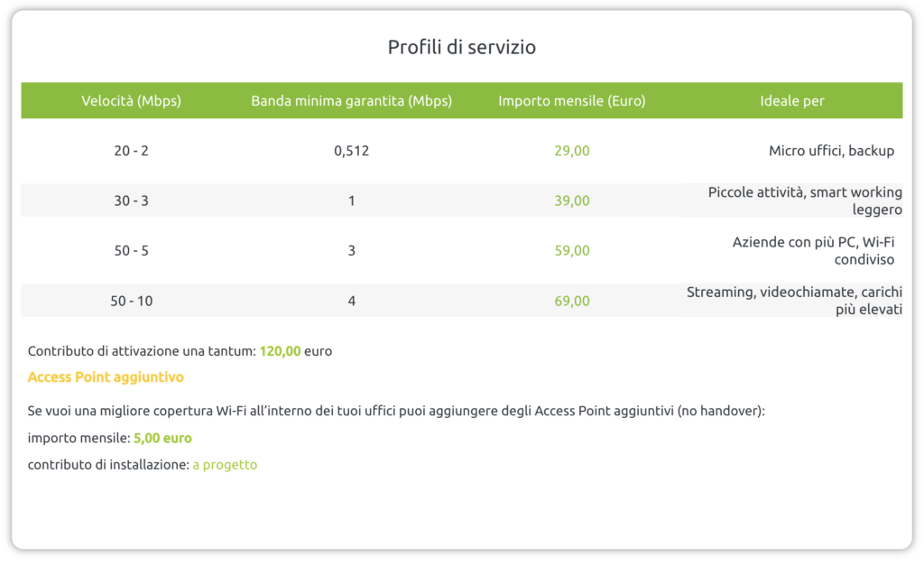
Task: Select the 59,00 price value
Action: (x=572, y=250)
